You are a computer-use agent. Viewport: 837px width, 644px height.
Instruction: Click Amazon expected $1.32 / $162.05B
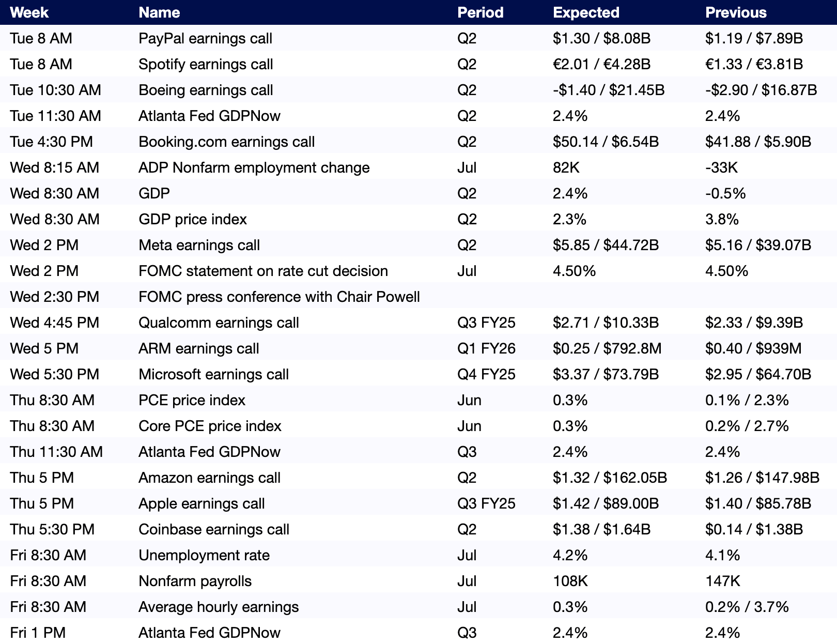coord(610,478)
